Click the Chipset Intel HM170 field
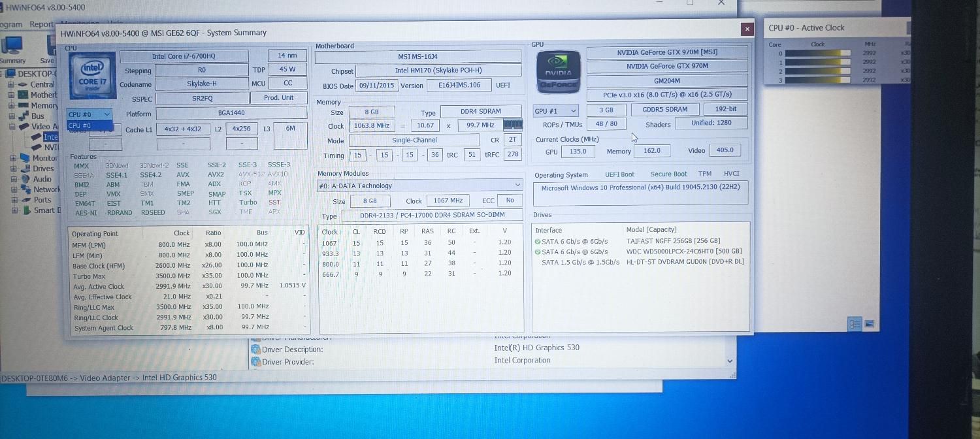 coord(438,71)
